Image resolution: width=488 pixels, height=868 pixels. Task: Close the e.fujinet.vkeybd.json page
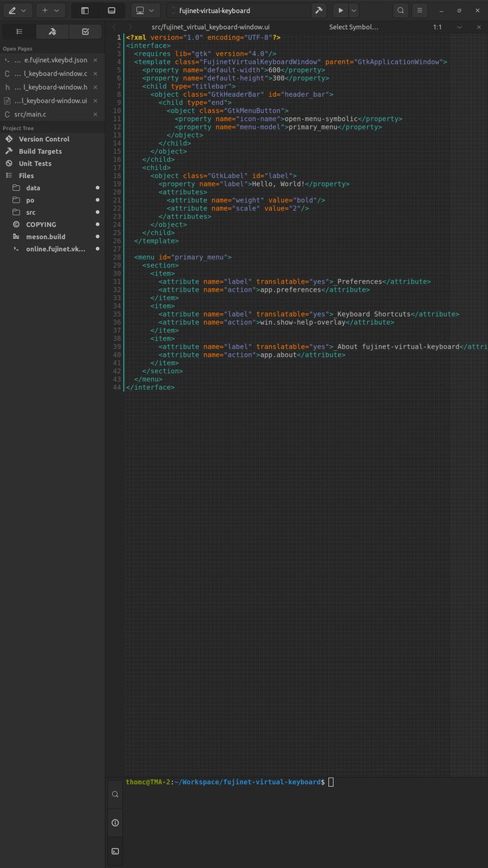[95, 60]
